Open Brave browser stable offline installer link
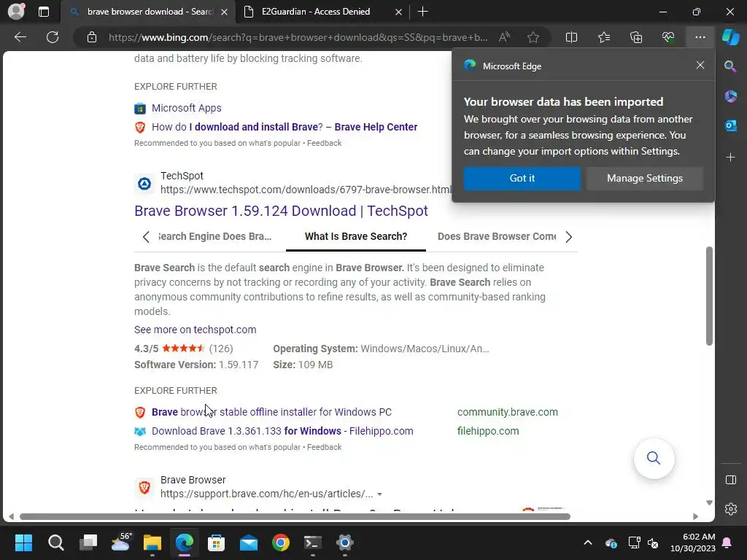Image resolution: width=747 pixels, height=560 pixels. 271,412
